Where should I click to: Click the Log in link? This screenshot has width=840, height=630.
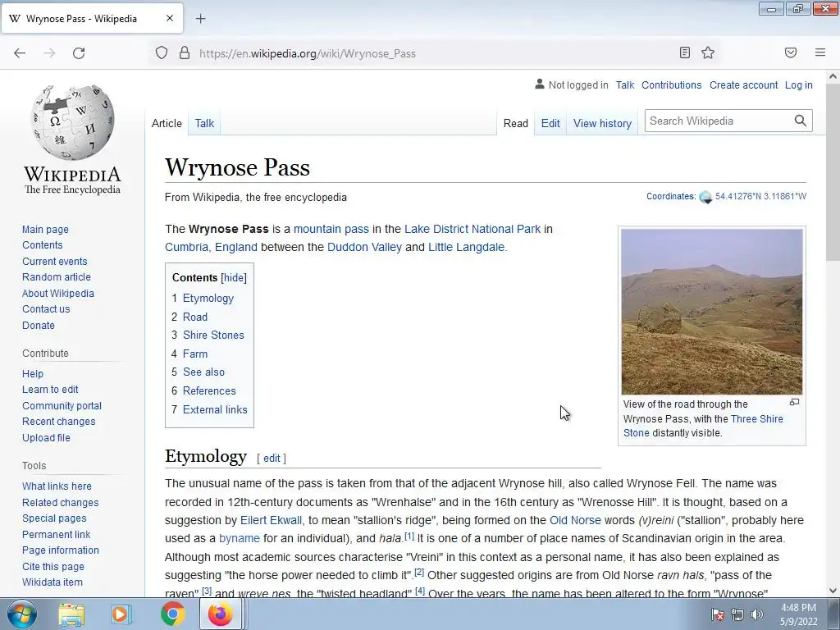[799, 84]
